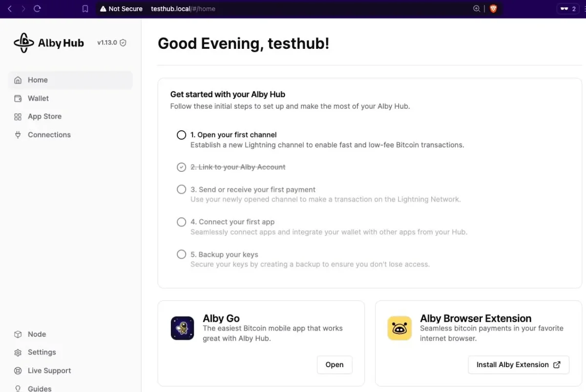Click the circle for Open your first channel
586x392 pixels.
click(181, 135)
